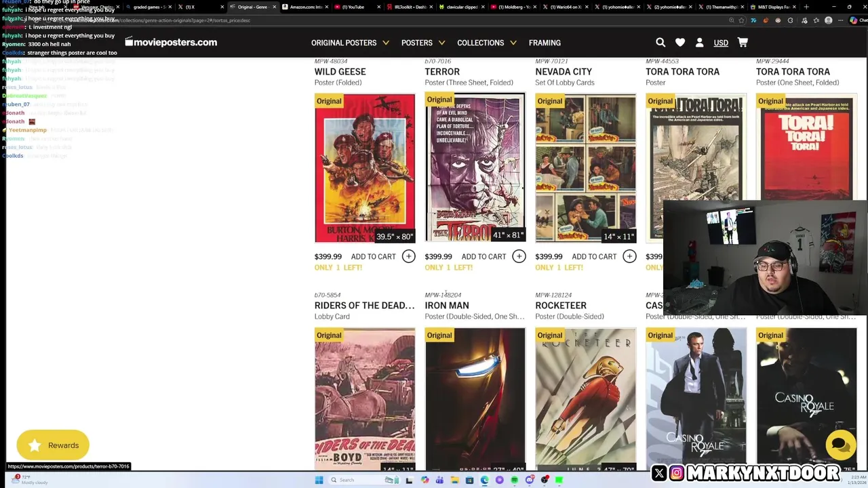The width and height of the screenshot is (868, 488).
Task: Click the plus icon beside Terror Add to Cart
Action: [x=519, y=256]
